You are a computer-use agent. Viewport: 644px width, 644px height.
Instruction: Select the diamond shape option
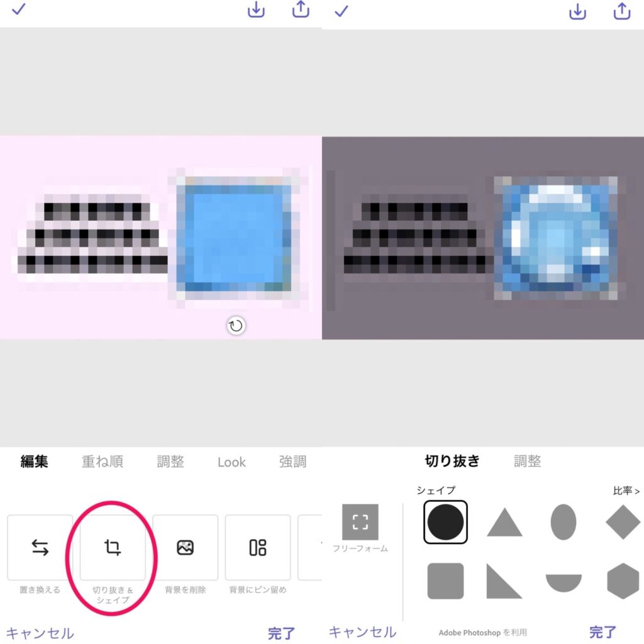[623, 522]
